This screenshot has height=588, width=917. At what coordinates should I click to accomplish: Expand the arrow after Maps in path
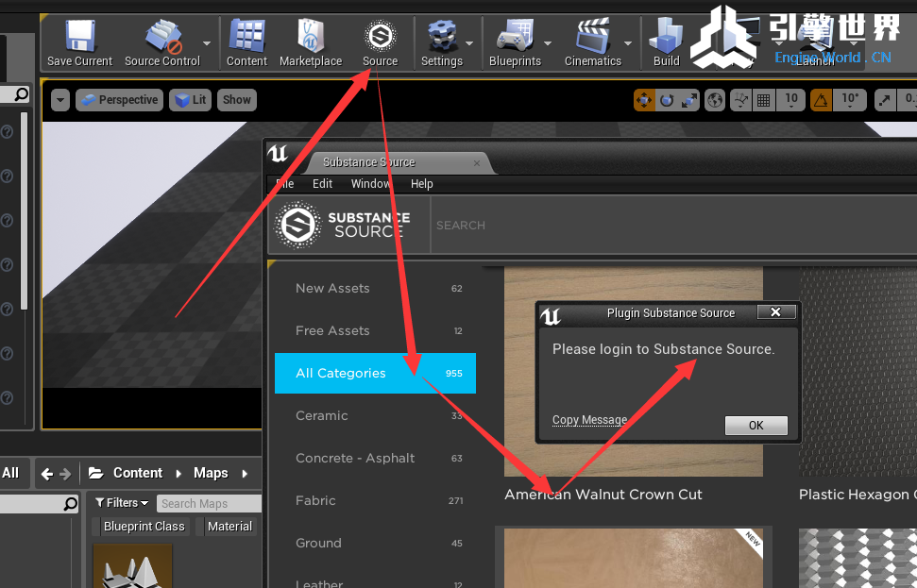[245, 474]
